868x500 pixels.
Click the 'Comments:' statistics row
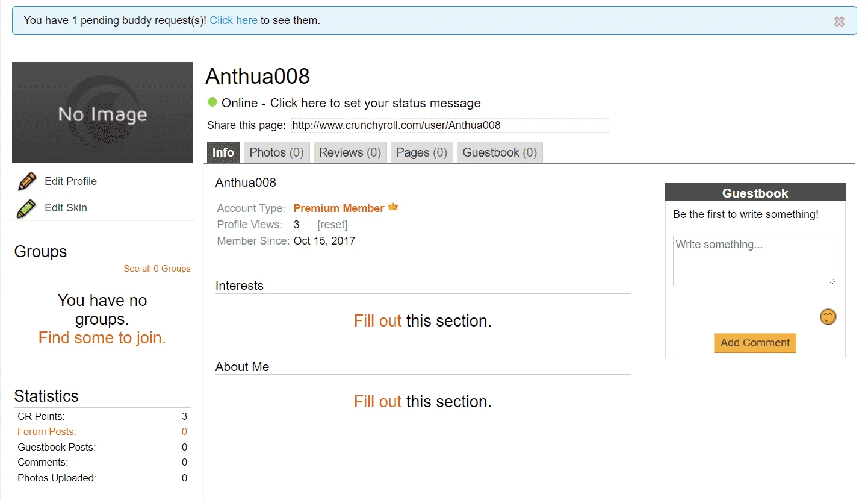point(102,462)
